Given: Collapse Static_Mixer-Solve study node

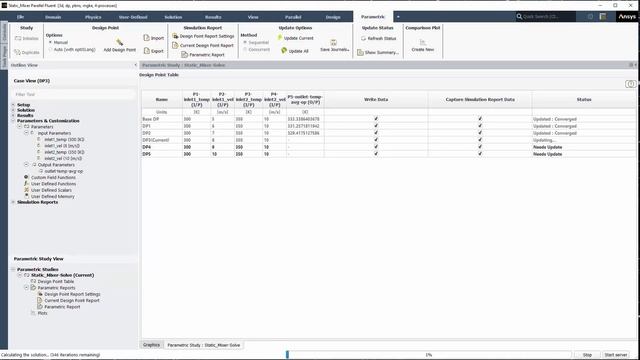Looking at the screenshot, I should point(20,275).
